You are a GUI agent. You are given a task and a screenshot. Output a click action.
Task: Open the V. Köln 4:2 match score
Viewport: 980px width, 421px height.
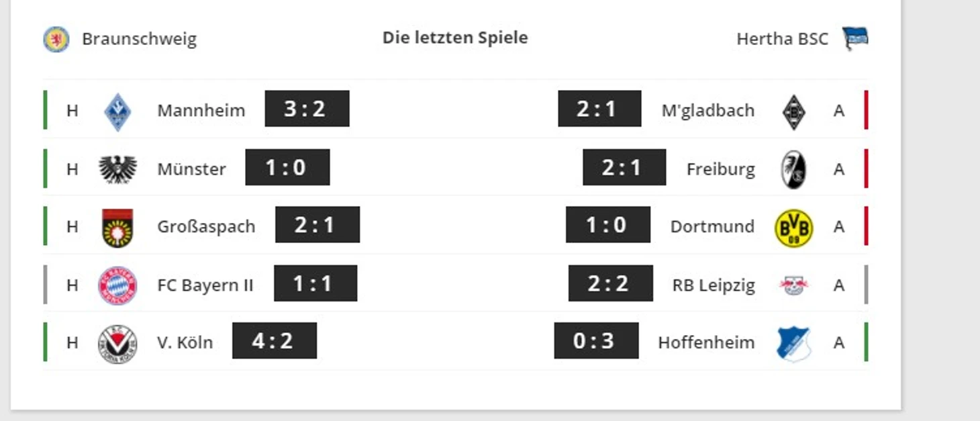click(x=275, y=340)
